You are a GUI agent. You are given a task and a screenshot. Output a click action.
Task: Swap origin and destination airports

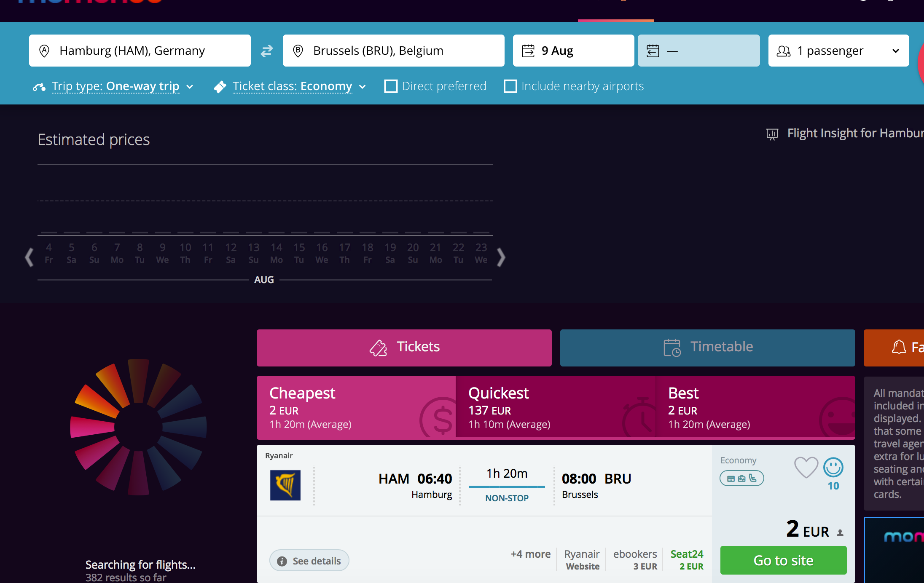point(267,51)
